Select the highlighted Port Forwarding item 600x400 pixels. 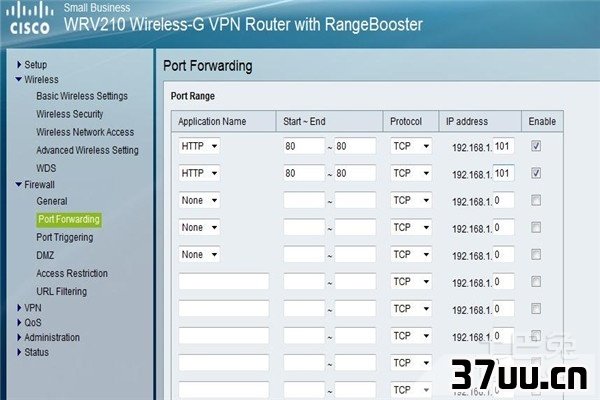[69, 219]
